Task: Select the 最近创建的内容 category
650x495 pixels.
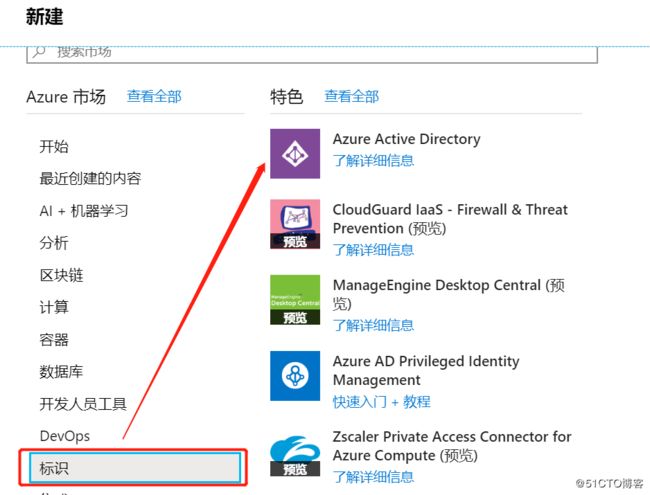Action: point(90,178)
